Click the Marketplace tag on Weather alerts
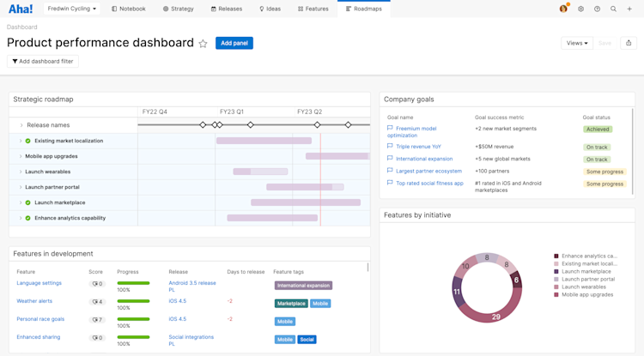 click(291, 304)
